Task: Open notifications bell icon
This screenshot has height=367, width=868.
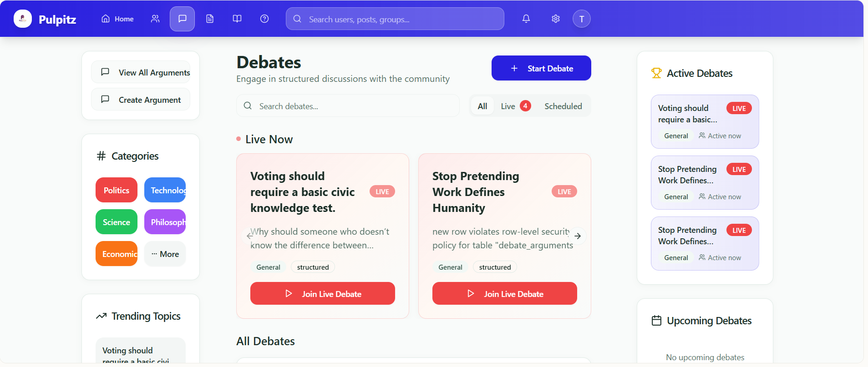Action: (x=526, y=19)
